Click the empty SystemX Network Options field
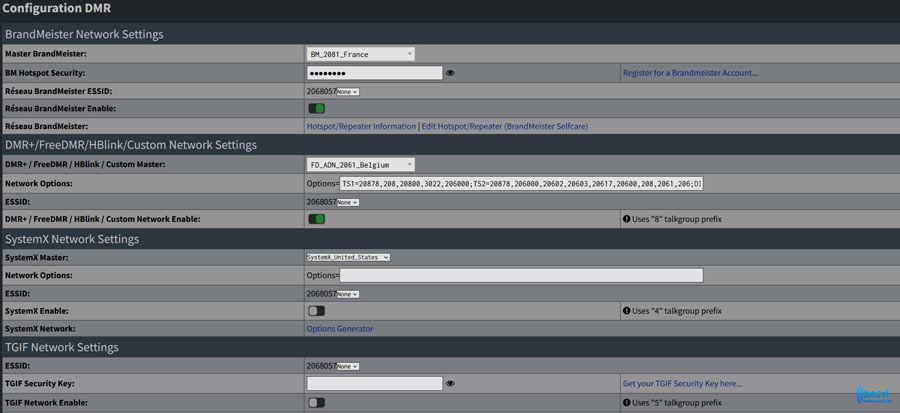This screenshot has height=413, width=900. (x=521, y=275)
